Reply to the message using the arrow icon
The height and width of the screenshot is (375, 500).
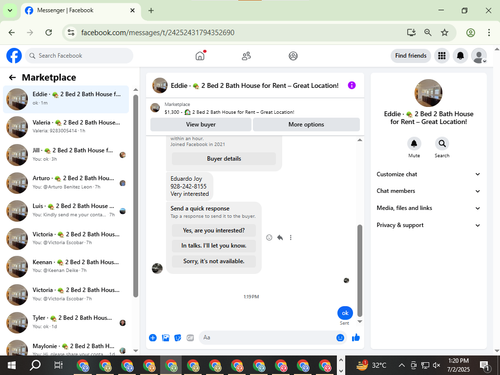(280, 237)
